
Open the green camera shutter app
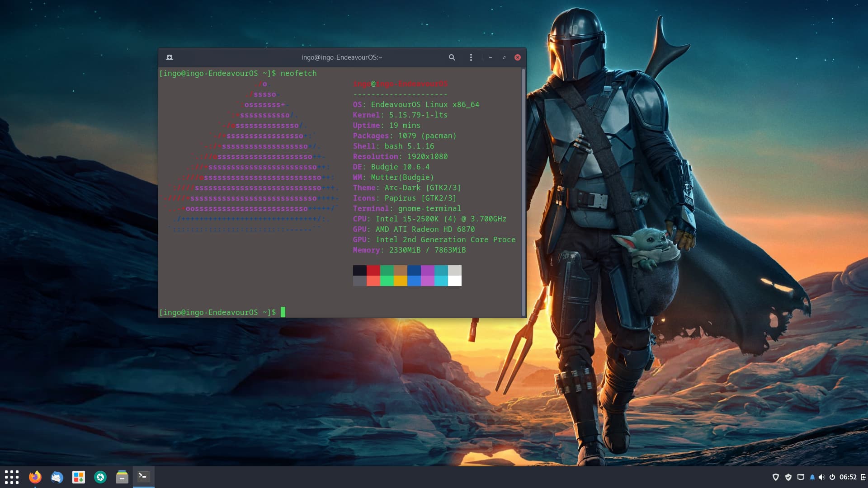[100, 477]
